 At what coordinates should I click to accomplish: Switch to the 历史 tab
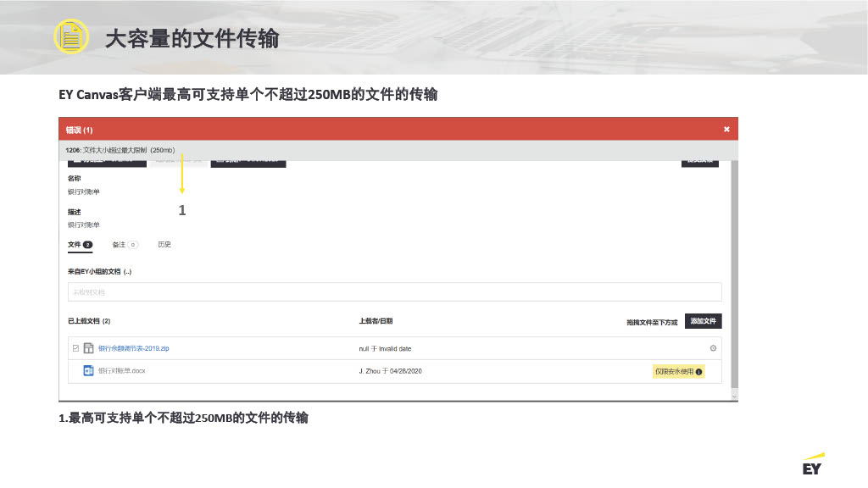click(164, 245)
